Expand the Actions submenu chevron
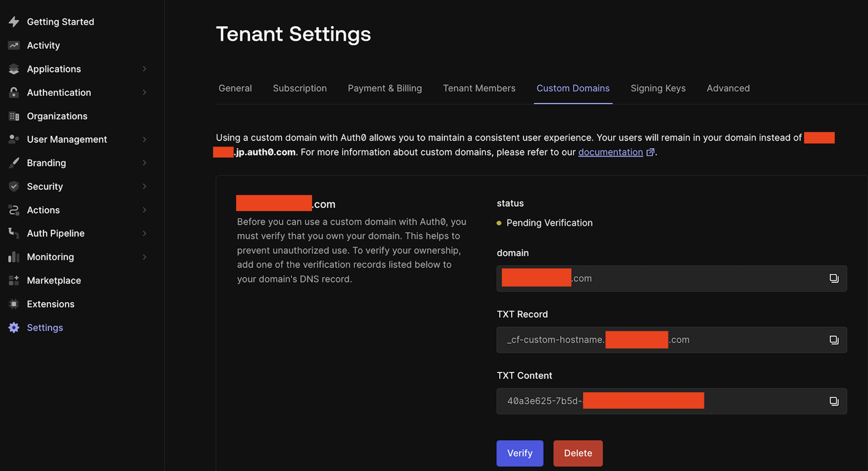 click(x=145, y=210)
